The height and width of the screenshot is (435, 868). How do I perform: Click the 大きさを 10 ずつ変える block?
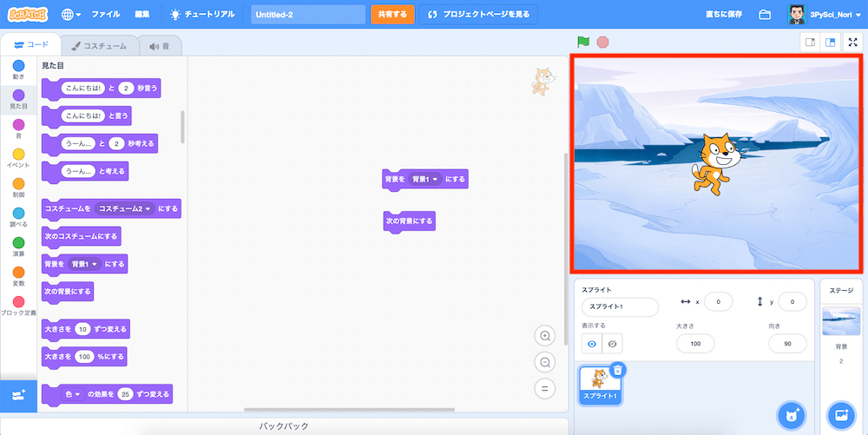86,329
